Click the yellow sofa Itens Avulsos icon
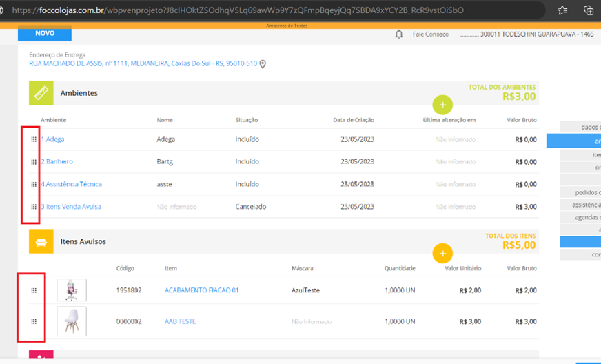The image size is (601, 364). coord(41,242)
